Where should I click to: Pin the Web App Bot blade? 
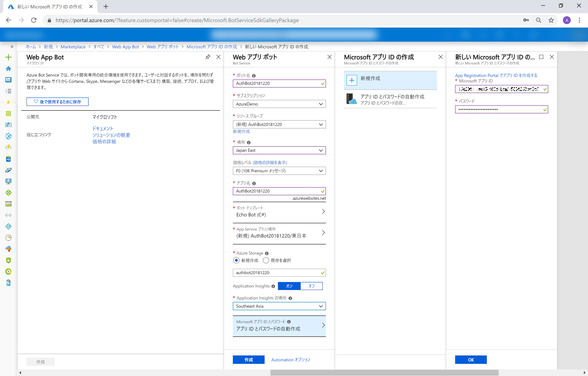(208, 57)
